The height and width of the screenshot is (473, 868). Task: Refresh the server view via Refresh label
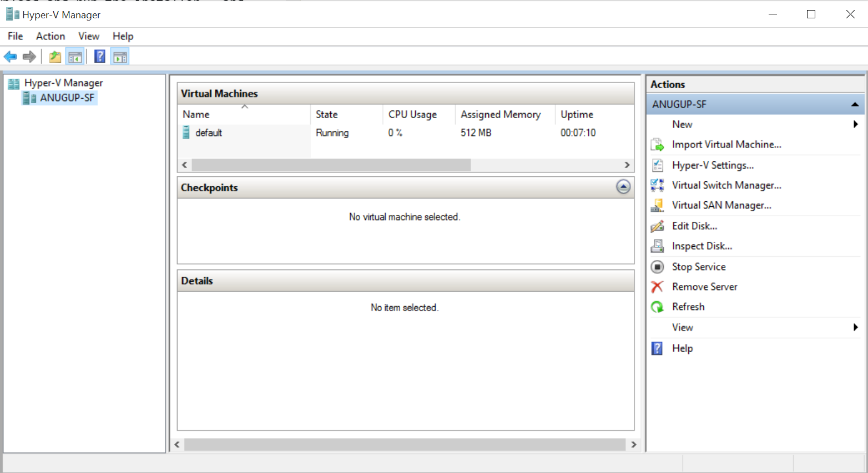pyautogui.click(x=688, y=307)
